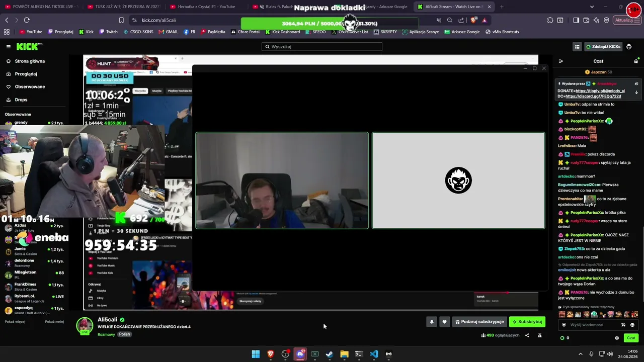Open the browser tab list dropdown

tap(592, 7)
